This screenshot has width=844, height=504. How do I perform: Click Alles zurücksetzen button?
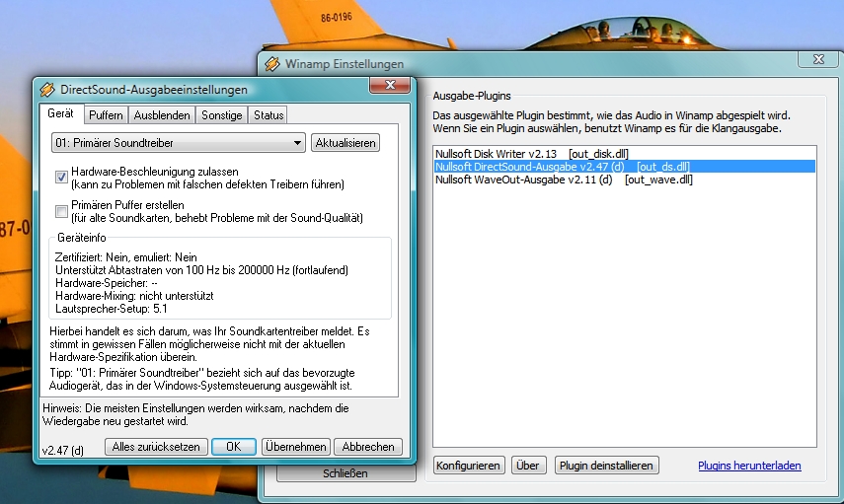coord(156,447)
